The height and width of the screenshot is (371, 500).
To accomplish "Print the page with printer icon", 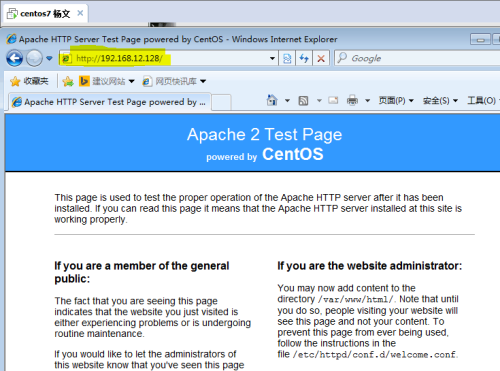I will 352,100.
